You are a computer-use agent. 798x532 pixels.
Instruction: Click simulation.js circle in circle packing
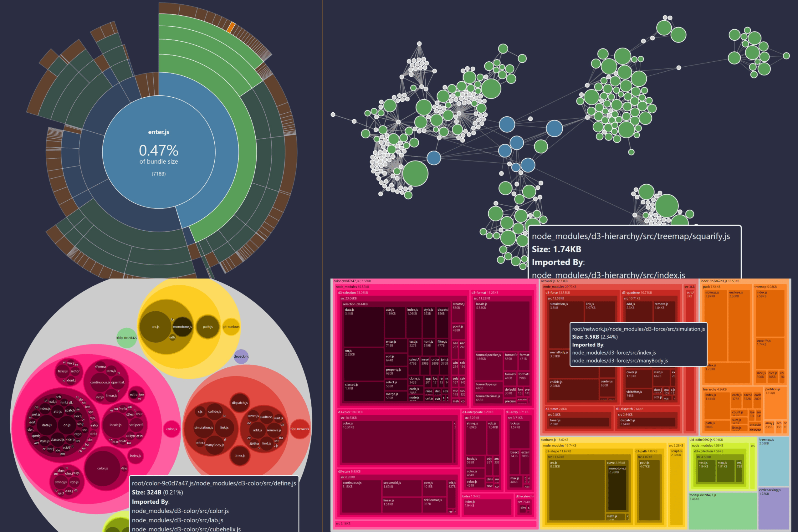click(204, 427)
